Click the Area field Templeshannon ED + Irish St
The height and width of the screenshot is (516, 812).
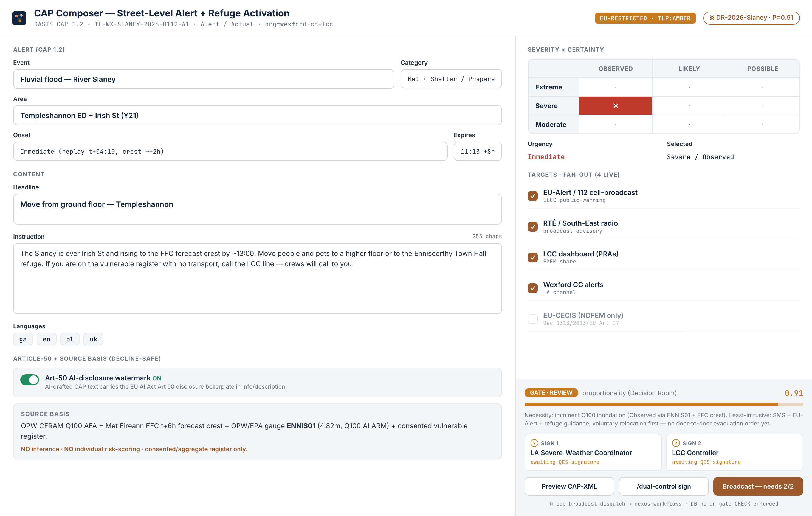tap(257, 116)
